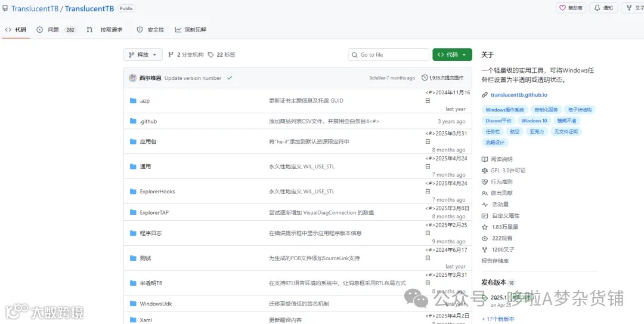Select the 无文件证明 topic tag

[x=566, y=132]
